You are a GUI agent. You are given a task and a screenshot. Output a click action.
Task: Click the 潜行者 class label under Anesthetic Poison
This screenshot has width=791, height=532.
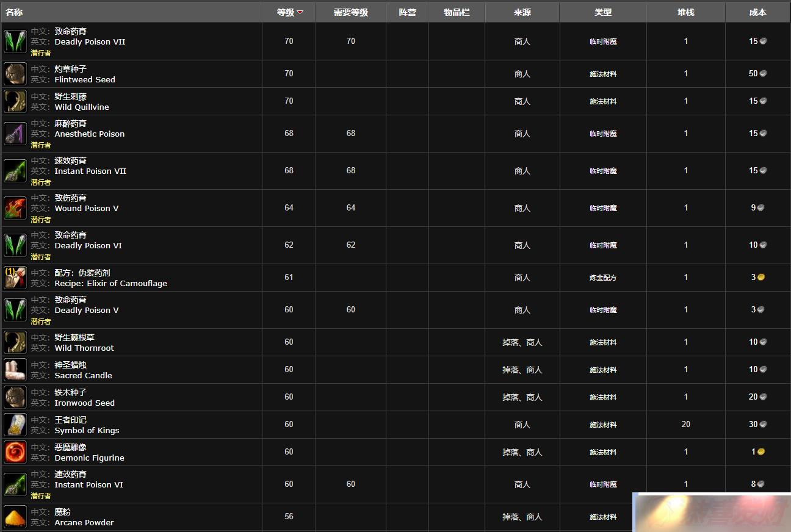coord(41,145)
